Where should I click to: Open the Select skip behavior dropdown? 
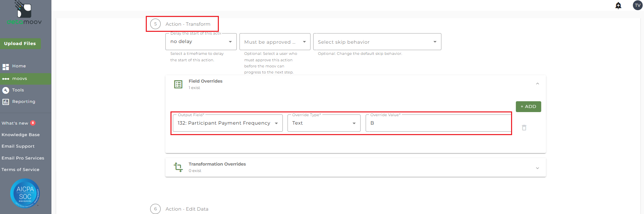377,42
